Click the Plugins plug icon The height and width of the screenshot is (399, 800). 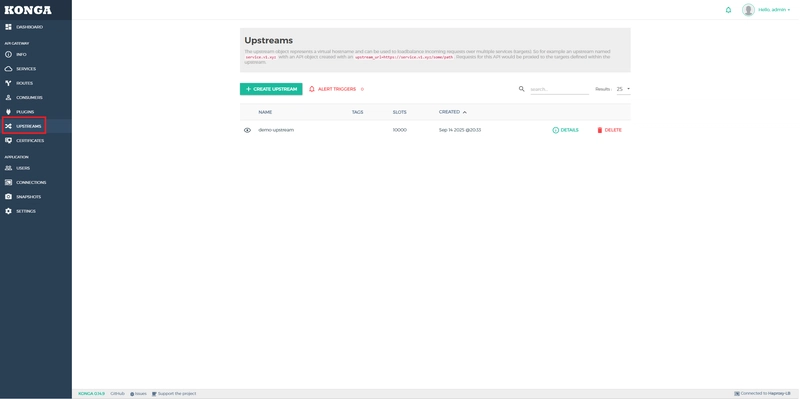coord(8,112)
